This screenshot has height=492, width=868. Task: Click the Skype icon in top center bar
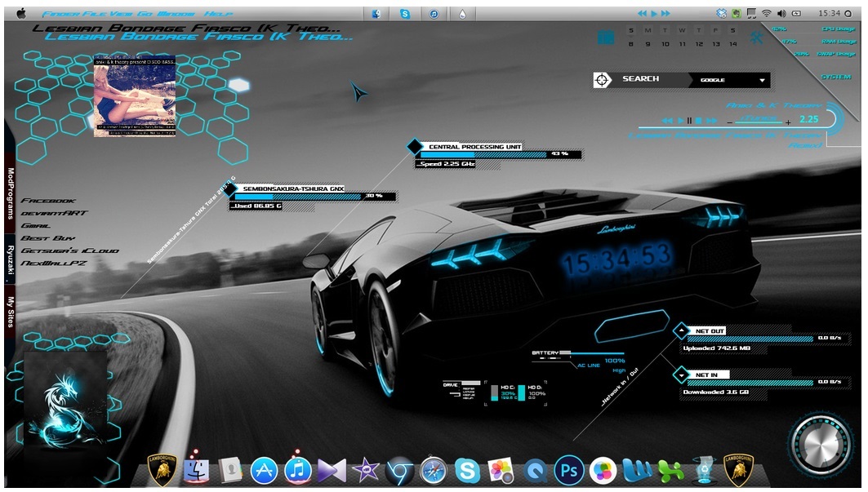(x=405, y=14)
